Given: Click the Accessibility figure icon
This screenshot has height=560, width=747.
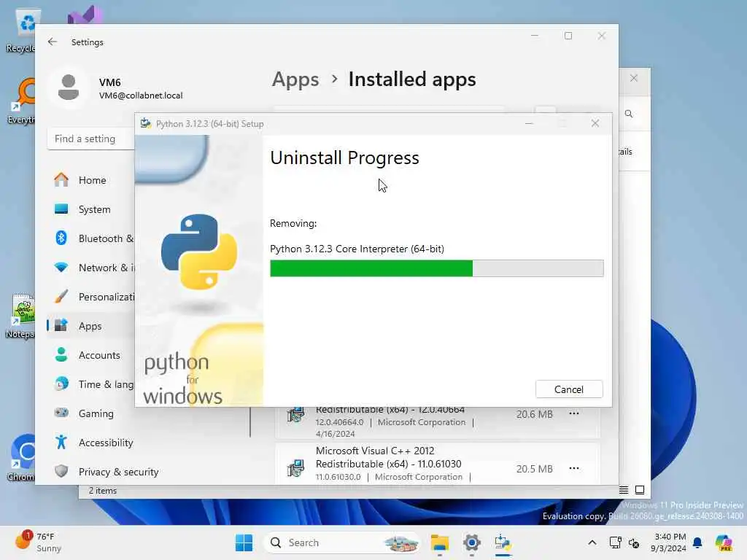Looking at the screenshot, I should point(61,442).
